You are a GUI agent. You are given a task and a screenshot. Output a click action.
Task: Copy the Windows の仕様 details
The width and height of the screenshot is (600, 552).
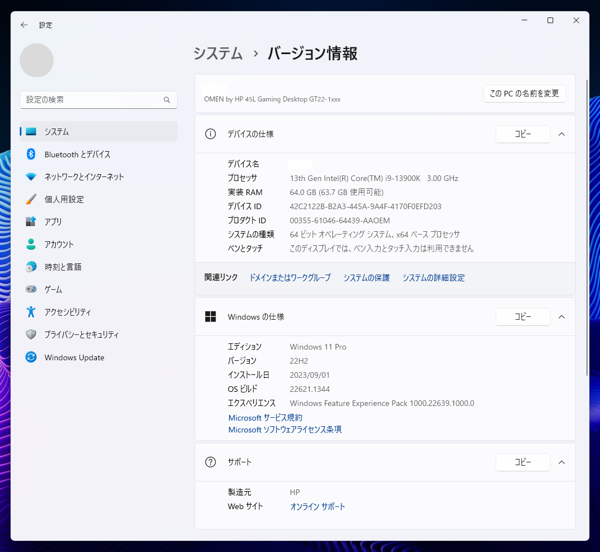(x=523, y=317)
